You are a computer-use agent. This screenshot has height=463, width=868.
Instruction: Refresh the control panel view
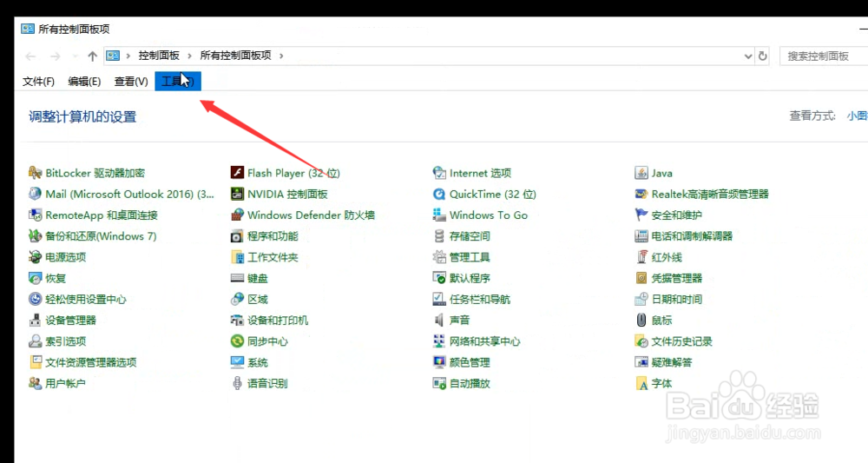coord(763,56)
